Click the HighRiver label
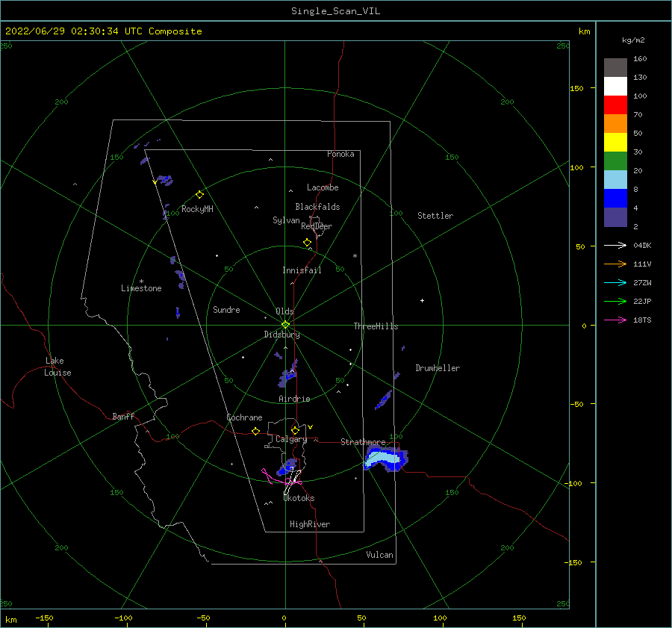 click(x=310, y=524)
